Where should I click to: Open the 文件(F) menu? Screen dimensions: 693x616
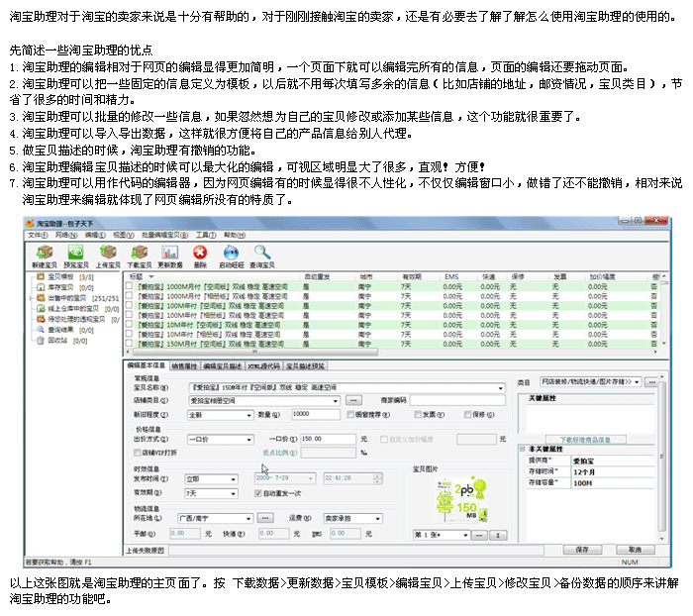pyautogui.click(x=38, y=236)
